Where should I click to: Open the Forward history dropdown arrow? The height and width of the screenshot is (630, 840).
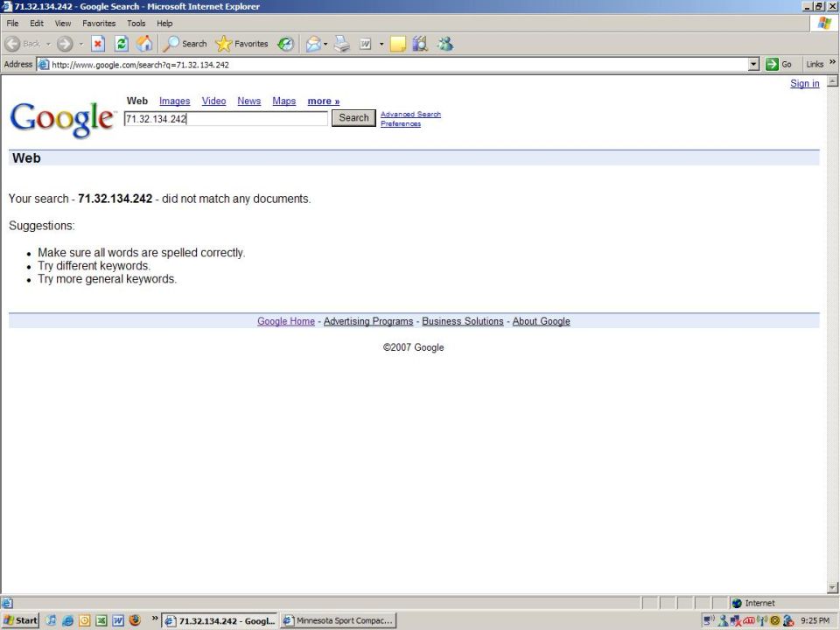[80, 44]
